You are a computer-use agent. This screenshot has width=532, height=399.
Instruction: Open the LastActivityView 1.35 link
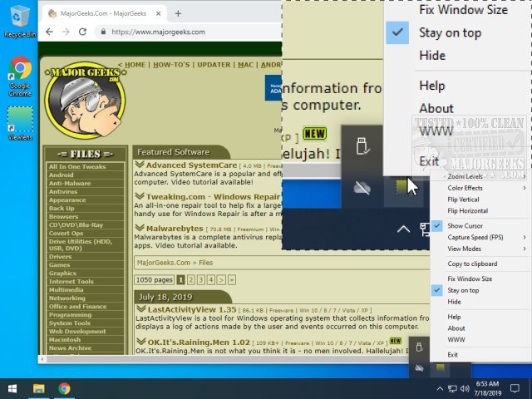coord(192,309)
